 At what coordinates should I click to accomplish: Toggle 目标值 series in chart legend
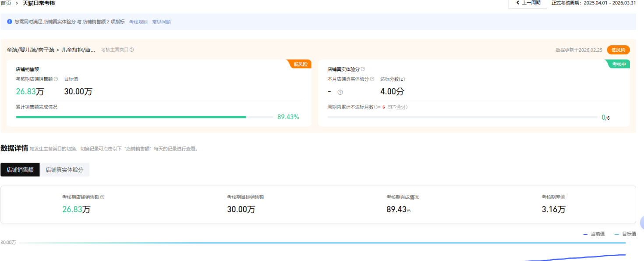click(x=625, y=234)
